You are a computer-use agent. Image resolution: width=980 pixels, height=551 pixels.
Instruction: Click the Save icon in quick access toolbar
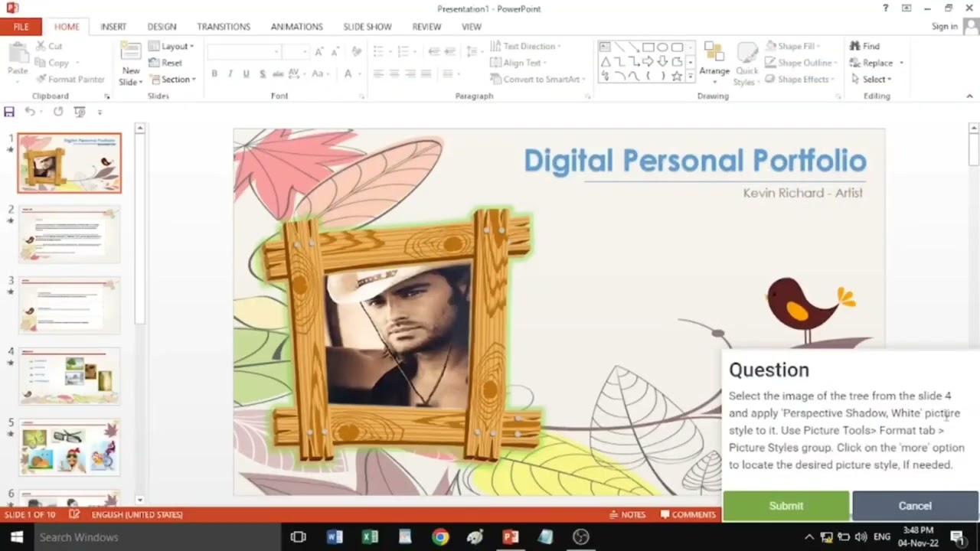coord(9,112)
